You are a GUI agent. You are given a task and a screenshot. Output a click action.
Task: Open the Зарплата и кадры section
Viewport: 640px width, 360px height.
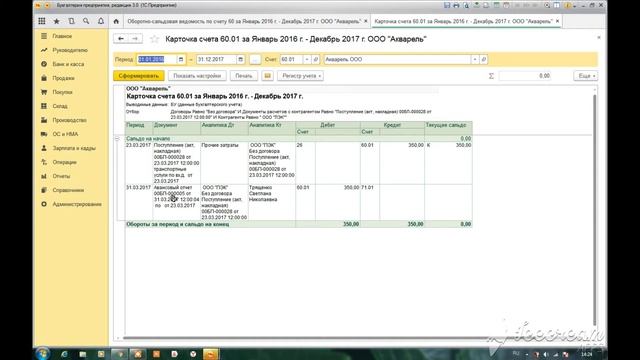pos(74,148)
